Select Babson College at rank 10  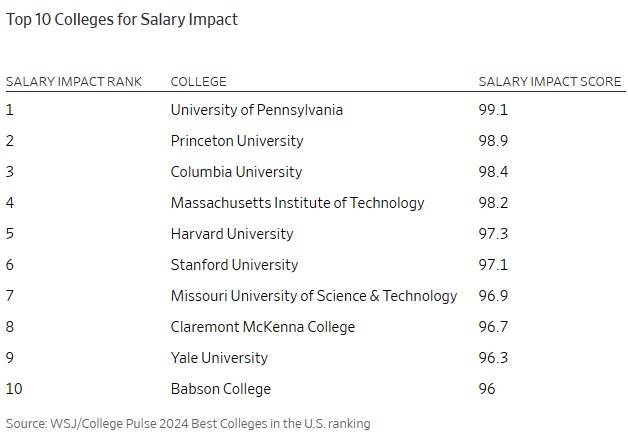tap(221, 389)
